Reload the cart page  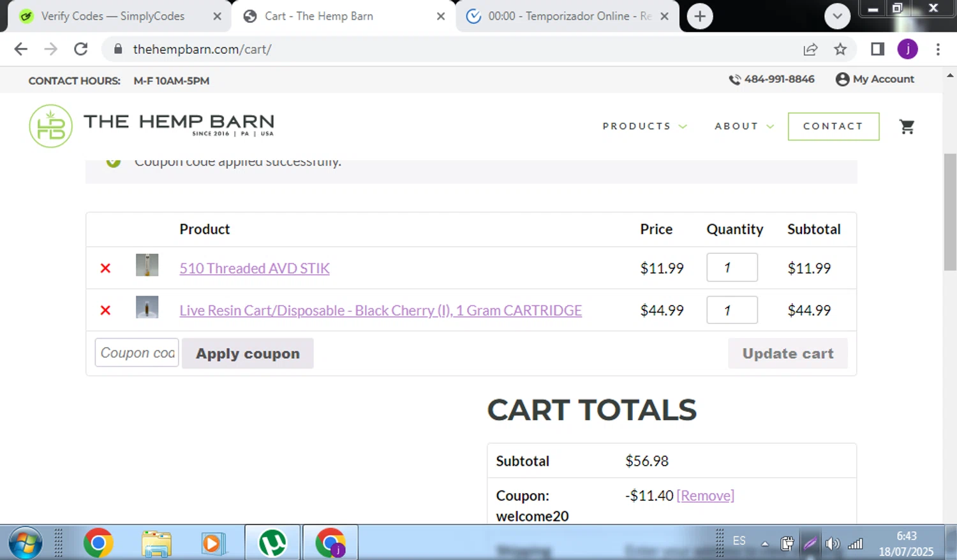click(80, 49)
